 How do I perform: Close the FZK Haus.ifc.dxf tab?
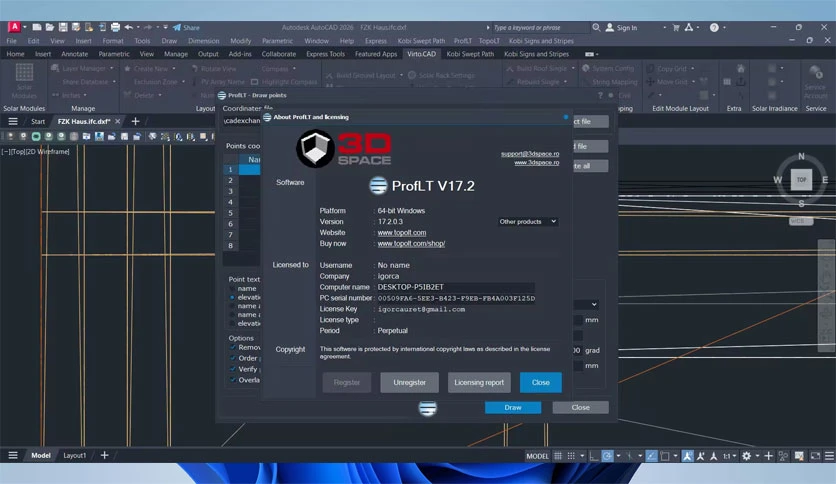(118, 122)
